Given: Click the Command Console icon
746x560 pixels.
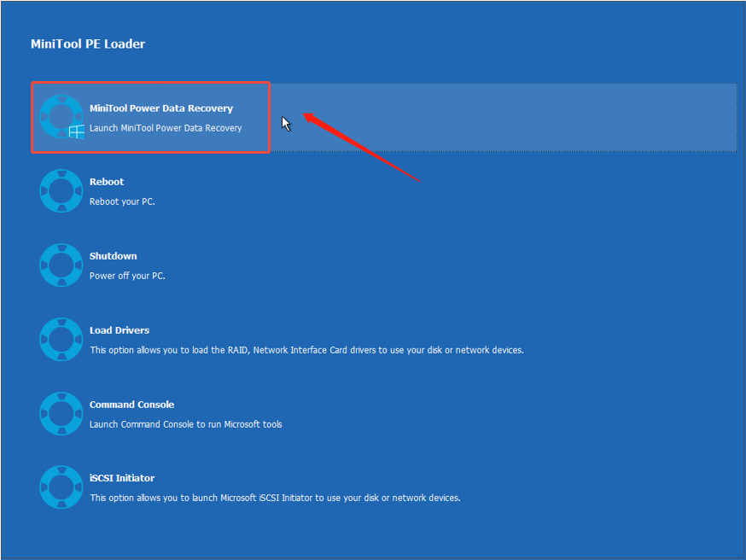Looking at the screenshot, I should [x=61, y=413].
